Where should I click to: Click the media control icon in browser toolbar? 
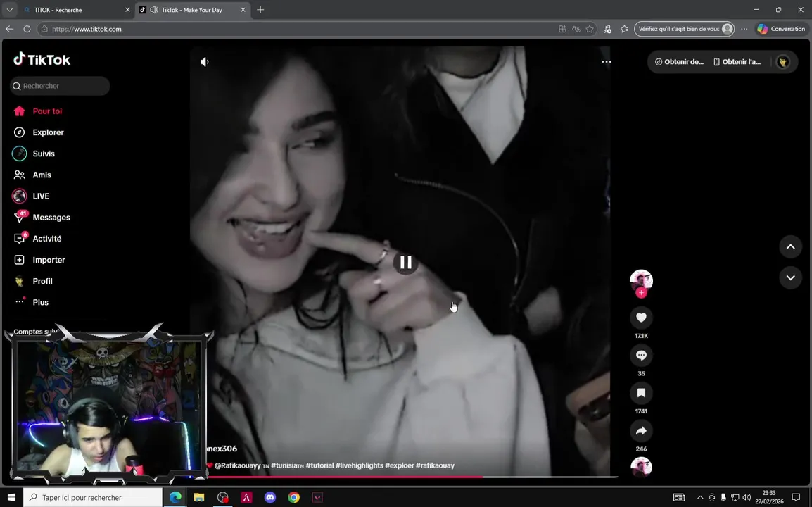607,29
